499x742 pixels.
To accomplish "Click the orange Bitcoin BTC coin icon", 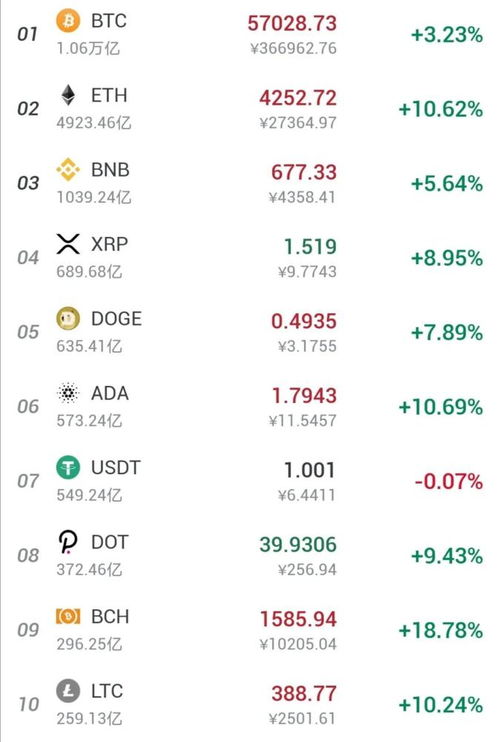I will click(68, 21).
